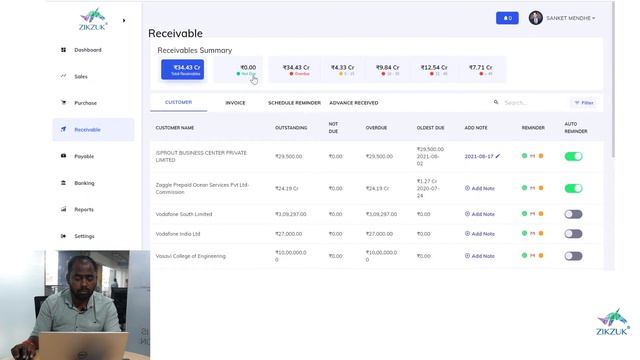The image size is (640, 360).
Task: Open customer ISPROUT BUSINESS CENTER PRIVATE LIMITED
Action: pos(201,156)
